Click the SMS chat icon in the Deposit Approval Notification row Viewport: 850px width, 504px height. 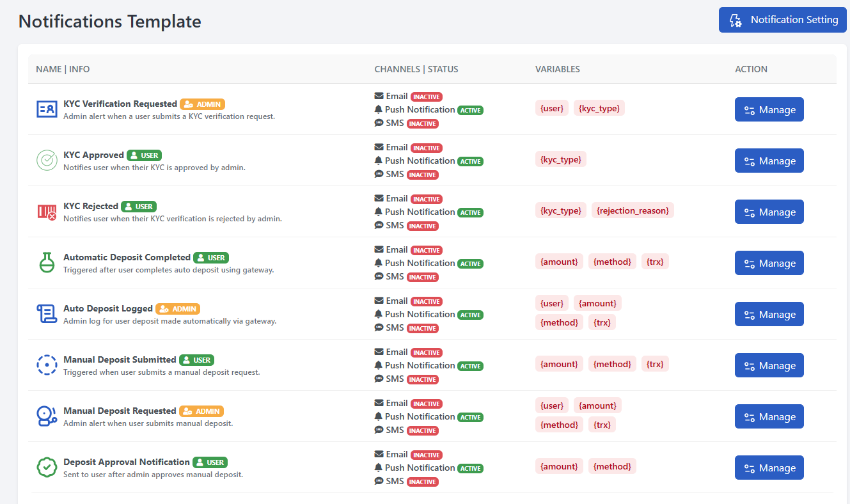point(379,481)
